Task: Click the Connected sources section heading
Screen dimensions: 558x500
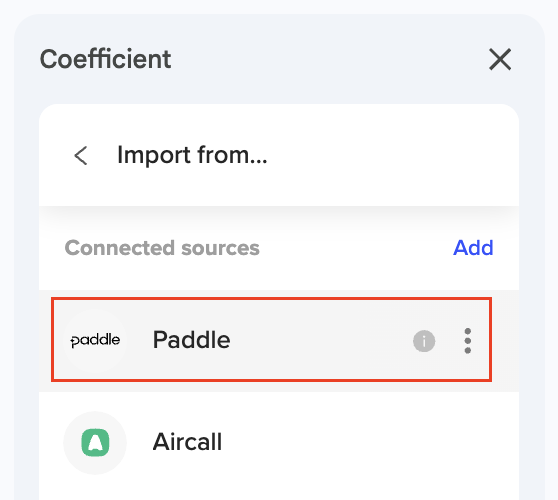Action: pyautogui.click(x=162, y=248)
